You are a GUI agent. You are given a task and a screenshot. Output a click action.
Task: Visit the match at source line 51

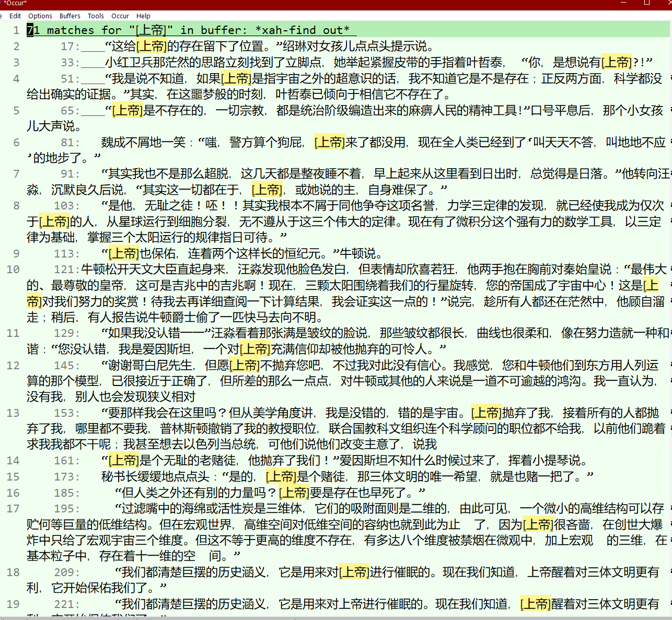(x=70, y=79)
